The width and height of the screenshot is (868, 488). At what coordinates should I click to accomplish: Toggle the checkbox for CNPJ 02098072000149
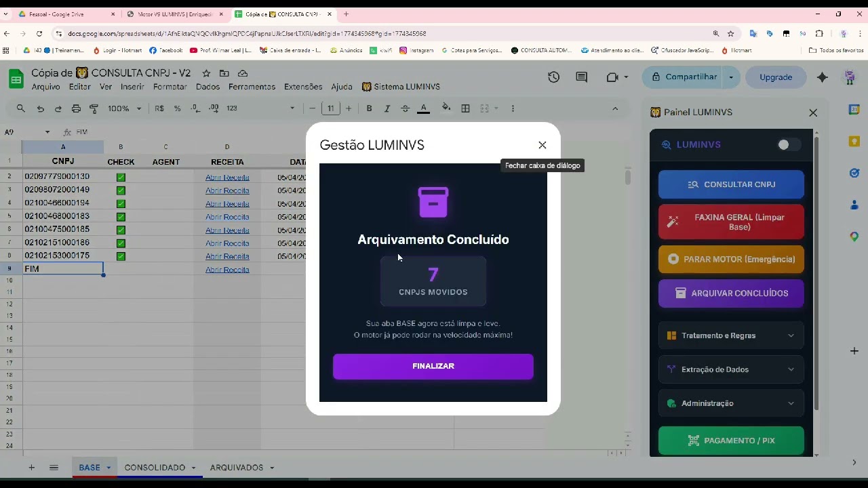point(121,190)
